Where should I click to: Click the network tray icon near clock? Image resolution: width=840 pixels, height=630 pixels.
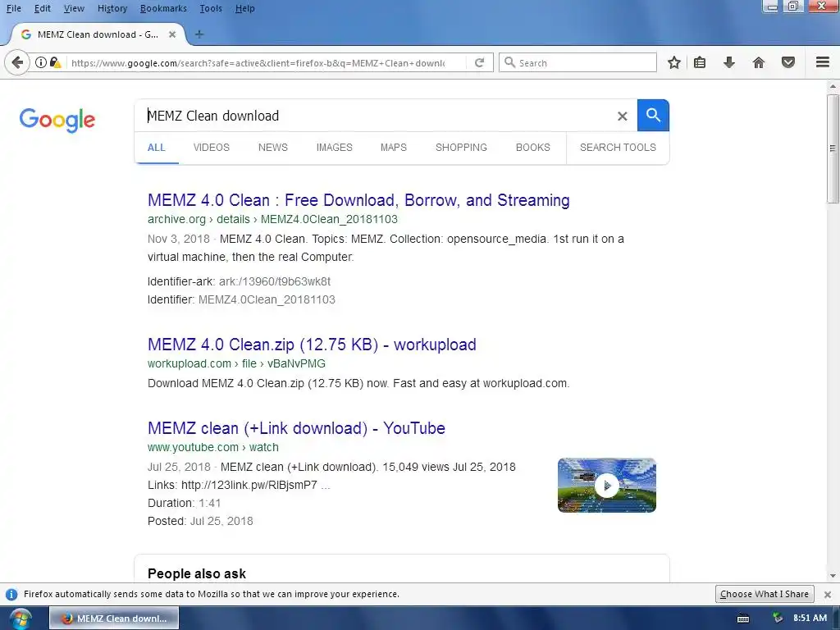(778, 619)
